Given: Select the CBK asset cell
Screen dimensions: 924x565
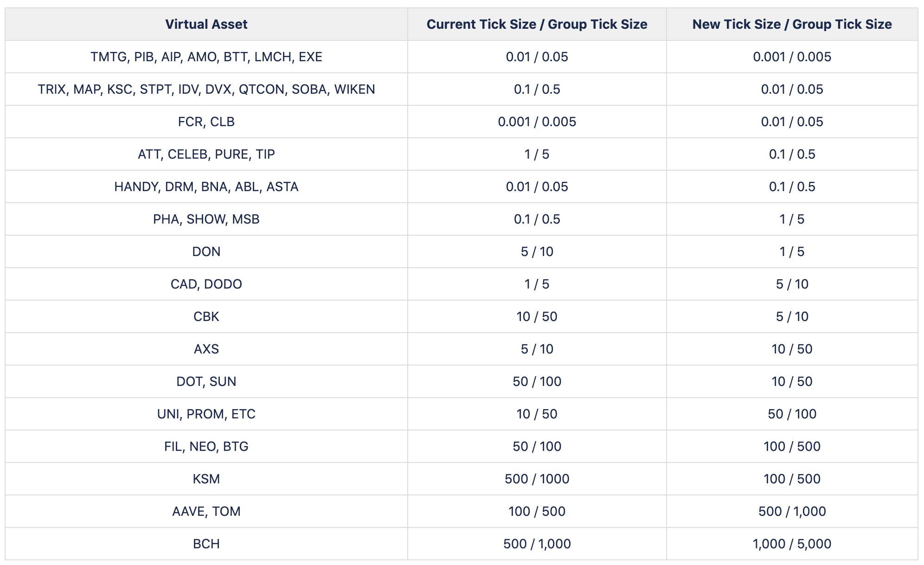Looking at the screenshot, I should coord(206,316).
